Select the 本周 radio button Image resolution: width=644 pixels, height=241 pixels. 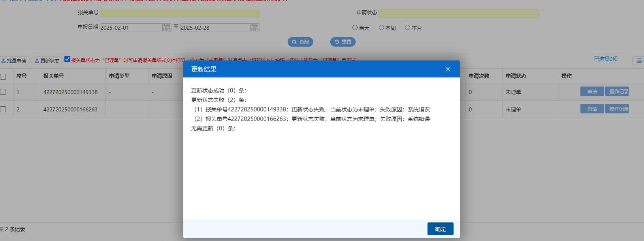tap(381, 28)
